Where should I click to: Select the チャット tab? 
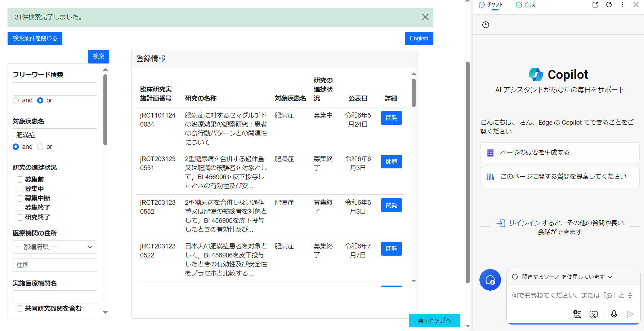tap(491, 5)
